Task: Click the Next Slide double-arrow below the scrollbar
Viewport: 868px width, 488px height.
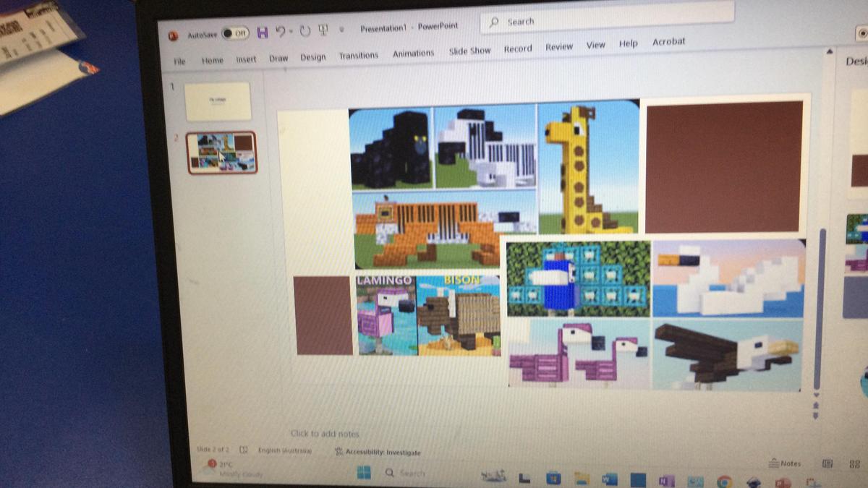Action: (x=816, y=416)
